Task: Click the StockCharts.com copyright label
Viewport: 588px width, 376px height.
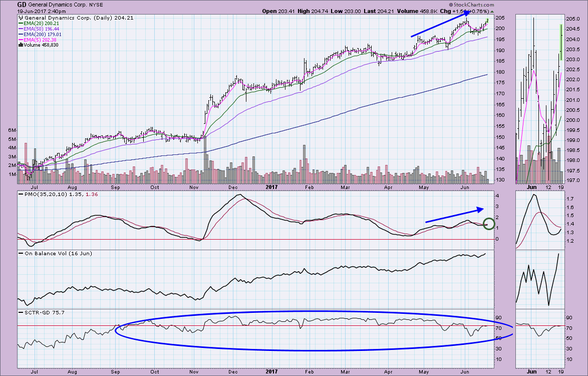Action: coord(471,5)
